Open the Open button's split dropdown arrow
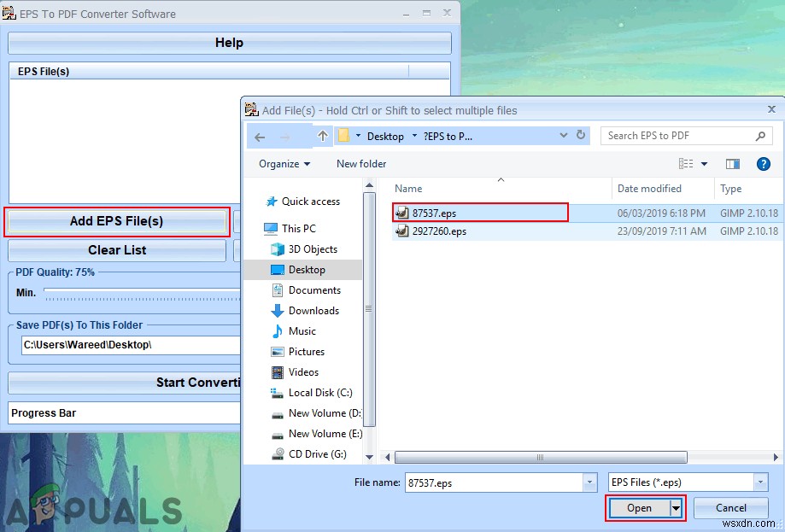785x532 pixels. point(674,507)
